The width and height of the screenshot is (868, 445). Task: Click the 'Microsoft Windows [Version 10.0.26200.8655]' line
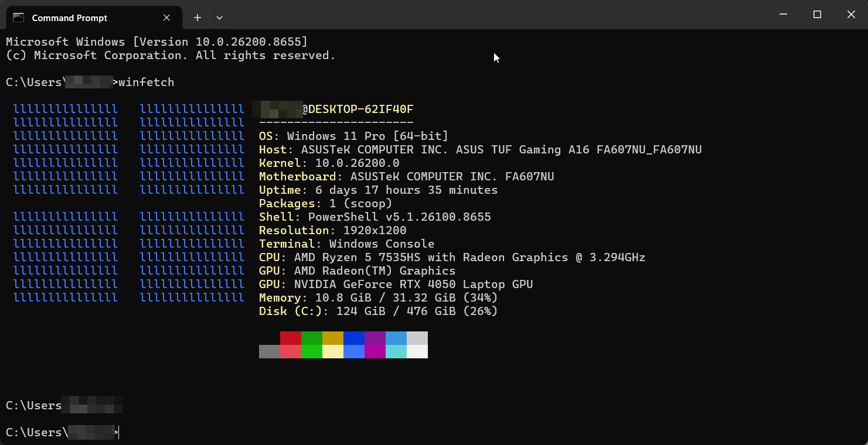tap(157, 42)
